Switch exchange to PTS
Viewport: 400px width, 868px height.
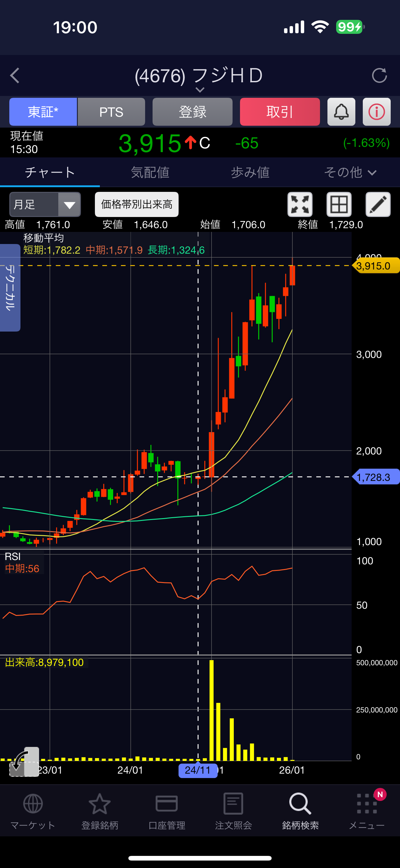click(111, 112)
